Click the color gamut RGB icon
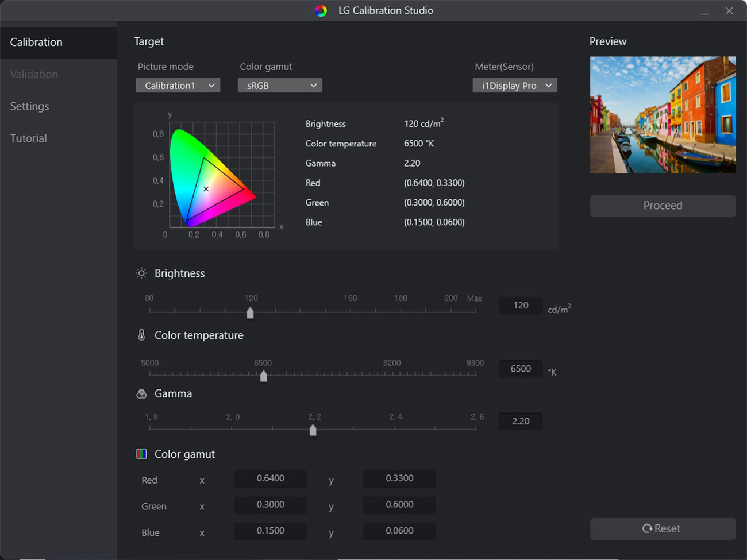 coord(141,454)
